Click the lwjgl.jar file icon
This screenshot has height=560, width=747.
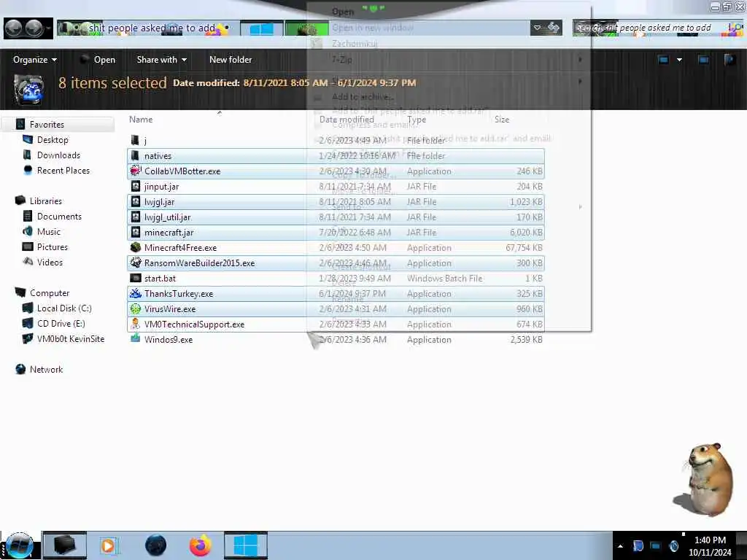coord(135,201)
